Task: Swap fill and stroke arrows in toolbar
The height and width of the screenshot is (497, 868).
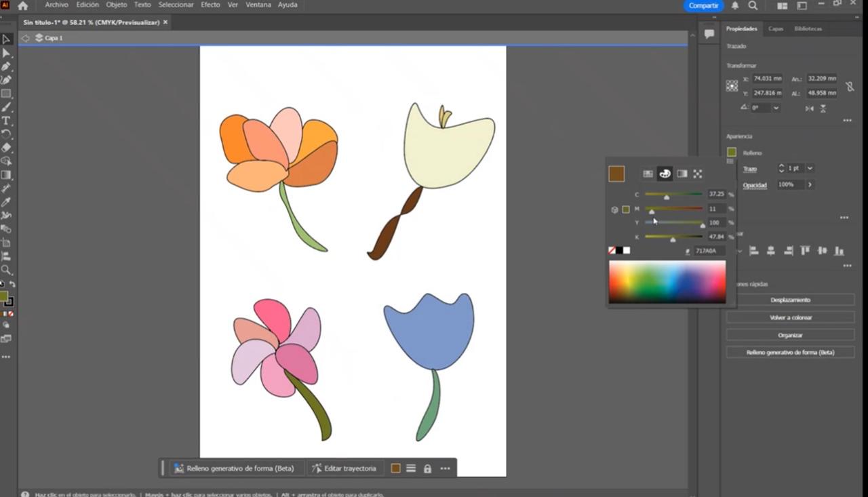Action: point(12,285)
